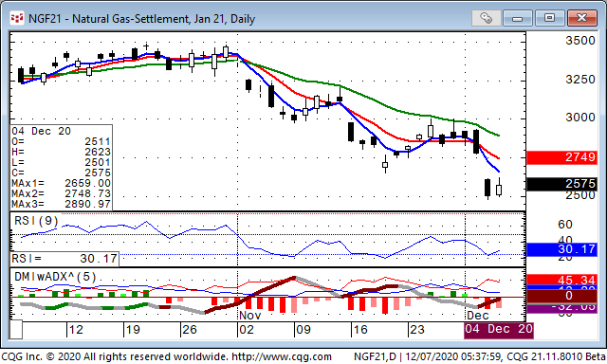Select the high value 2623

(x=98, y=152)
